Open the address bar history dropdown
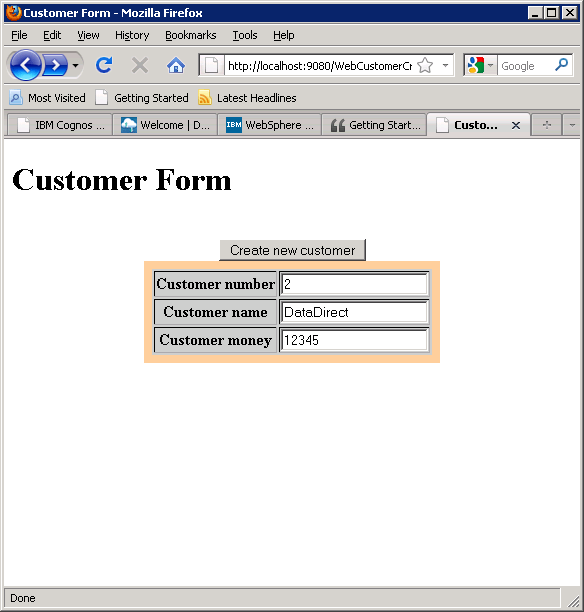 click(445, 65)
